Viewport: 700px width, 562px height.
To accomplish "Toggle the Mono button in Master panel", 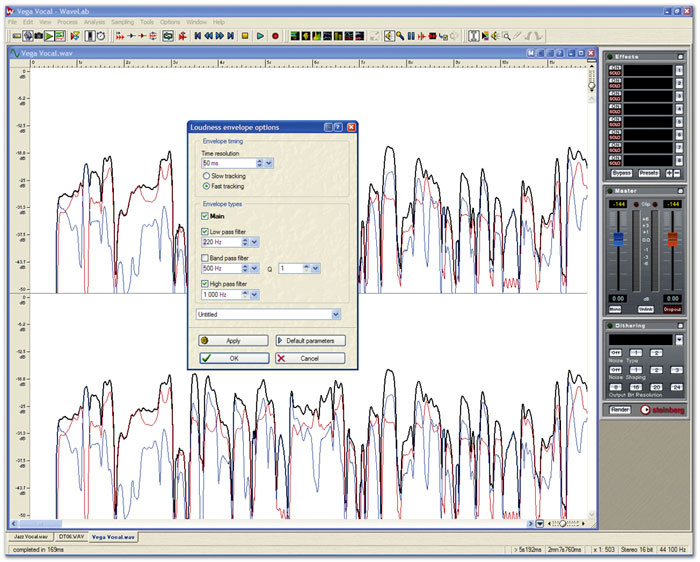I will [x=615, y=309].
